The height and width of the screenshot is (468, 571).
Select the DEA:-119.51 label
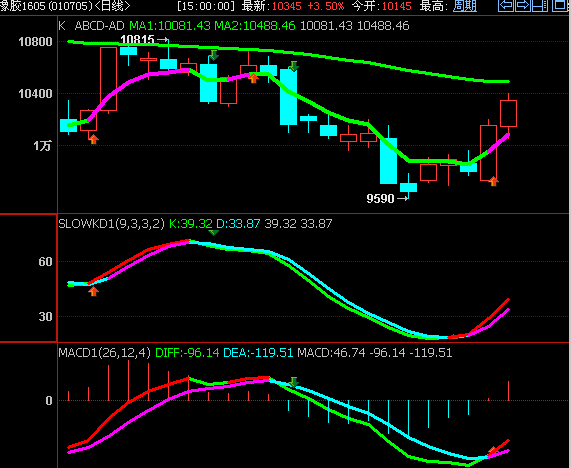(x=258, y=353)
